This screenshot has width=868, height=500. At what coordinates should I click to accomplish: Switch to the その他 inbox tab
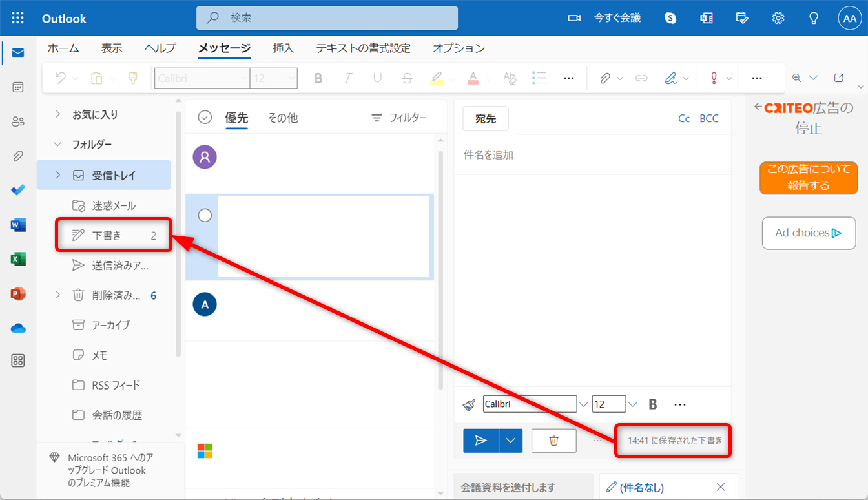[x=283, y=118]
